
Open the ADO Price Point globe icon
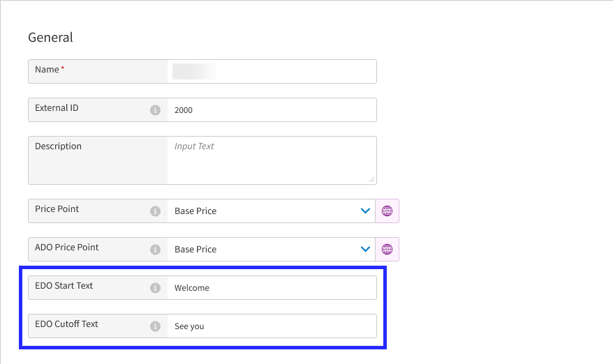(x=387, y=250)
